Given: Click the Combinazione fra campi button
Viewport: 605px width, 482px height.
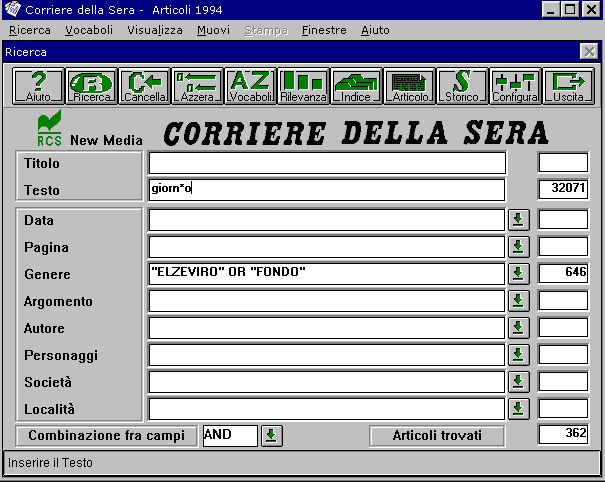Looking at the screenshot, I should (106, 436).
